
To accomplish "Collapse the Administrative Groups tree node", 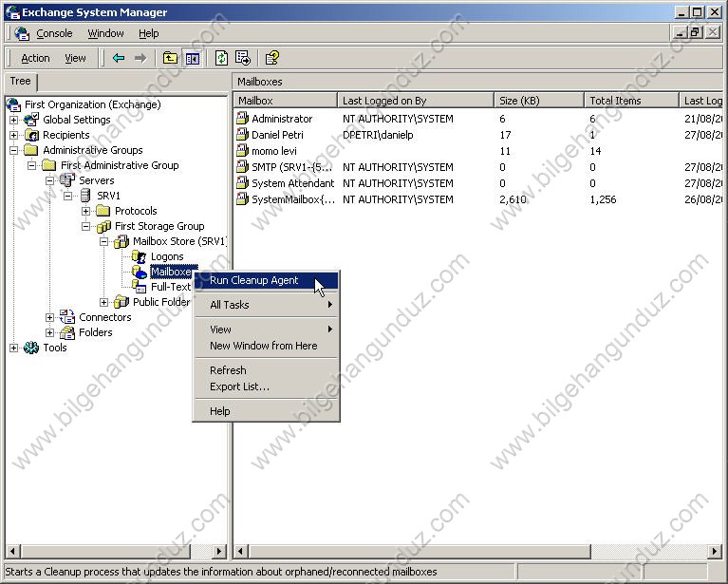I will pyautogui.click(x=13, y=150).
